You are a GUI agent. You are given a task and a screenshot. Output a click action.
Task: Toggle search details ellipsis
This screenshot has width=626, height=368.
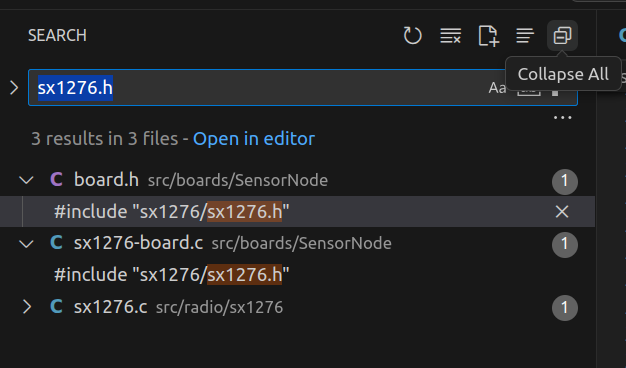click(563, 118)
